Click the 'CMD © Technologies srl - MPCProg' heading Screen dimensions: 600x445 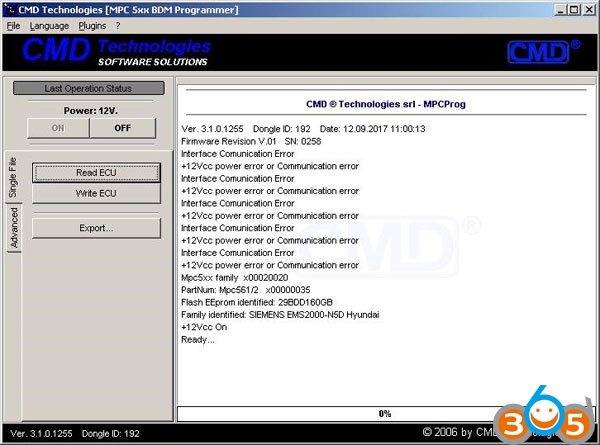click(x=386, y=104)
